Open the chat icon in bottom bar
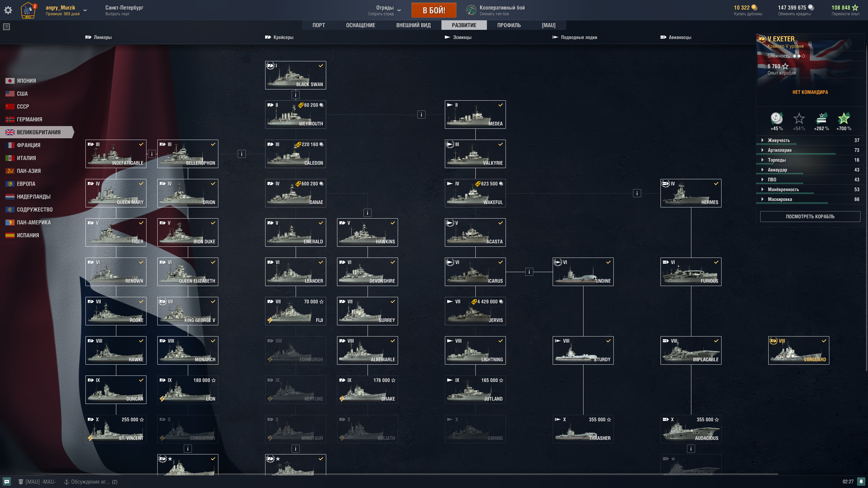 click(7, 482)
